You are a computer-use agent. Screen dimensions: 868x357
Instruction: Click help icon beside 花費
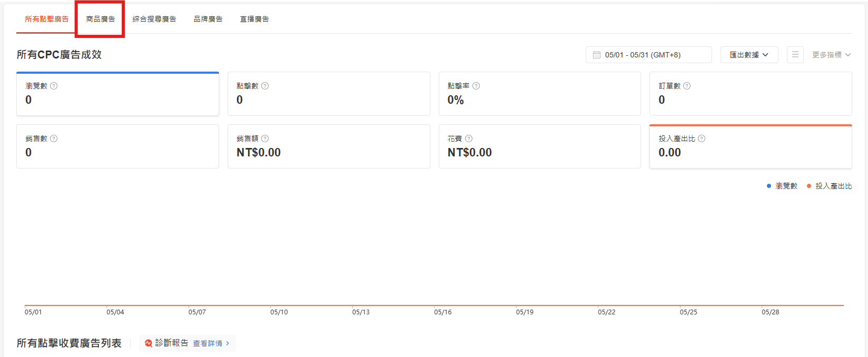(469, 138)
